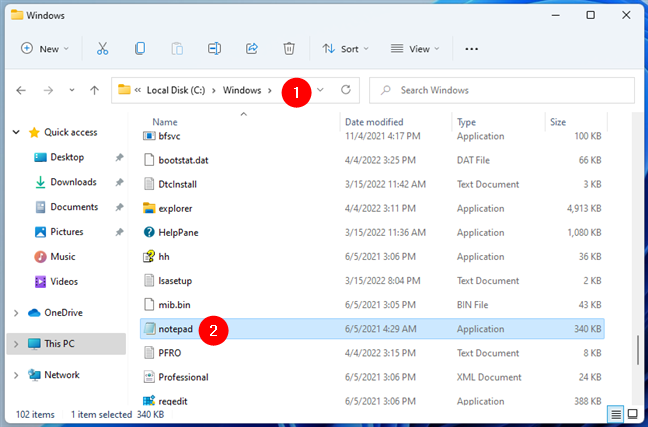
Task: Click the OneDrive cloud icon
Action: [x=34, y=312]
